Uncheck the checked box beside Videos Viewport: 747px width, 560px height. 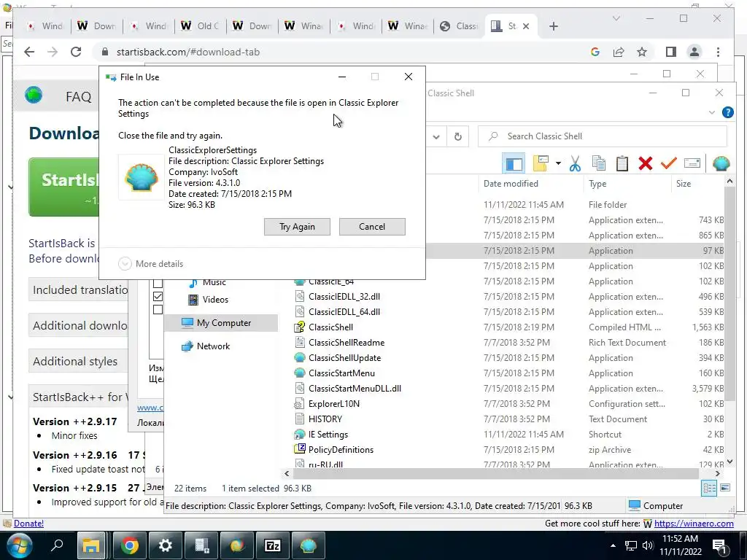click(x=158, y=296)
